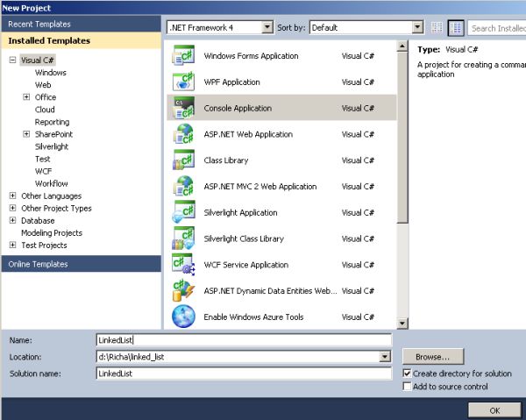The height and width of the screenshot is (420, 526).
Task: Select the ASP.NET Dynamic Data Entities icon
Action: coord(183,291)
